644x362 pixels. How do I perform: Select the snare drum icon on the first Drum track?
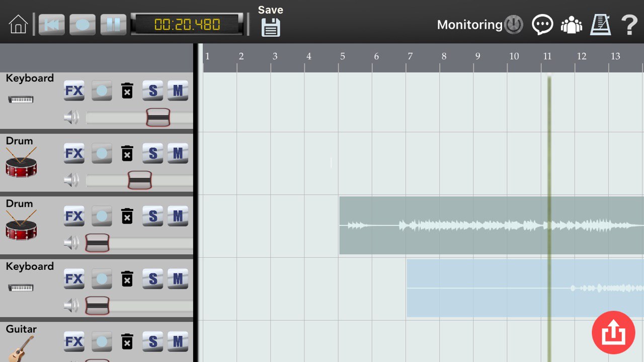tap(21, 162)
